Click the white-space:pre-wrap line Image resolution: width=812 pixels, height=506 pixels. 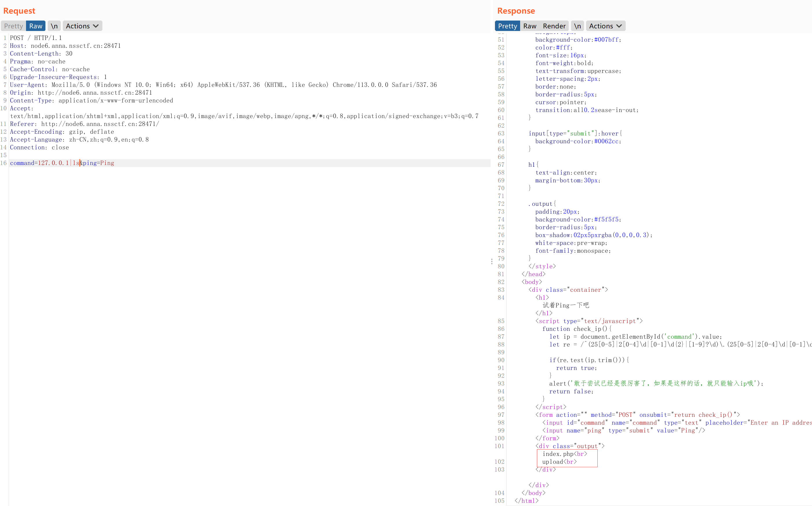tap(571, 243)
